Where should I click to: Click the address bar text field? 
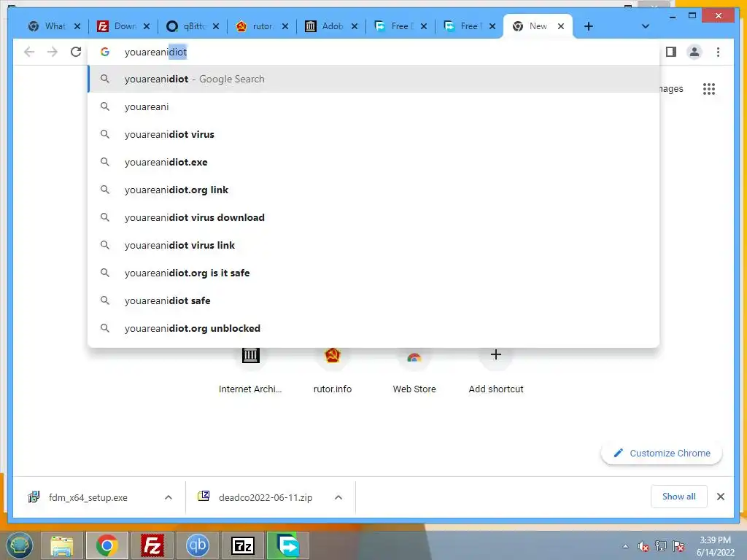coord(373,52)
